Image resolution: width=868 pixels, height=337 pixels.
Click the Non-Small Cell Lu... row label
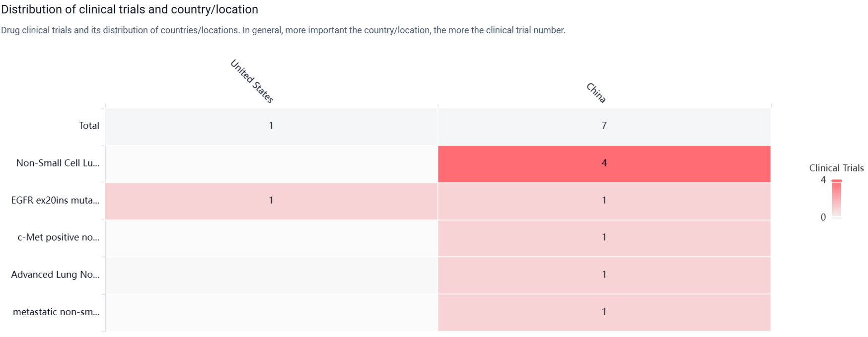[58, 163]
